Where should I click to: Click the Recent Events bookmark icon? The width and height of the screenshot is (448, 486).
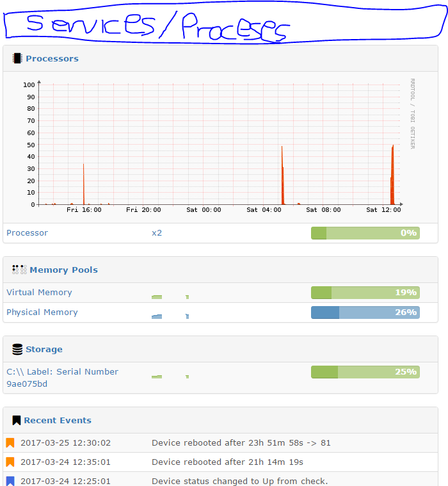[17, 420]
